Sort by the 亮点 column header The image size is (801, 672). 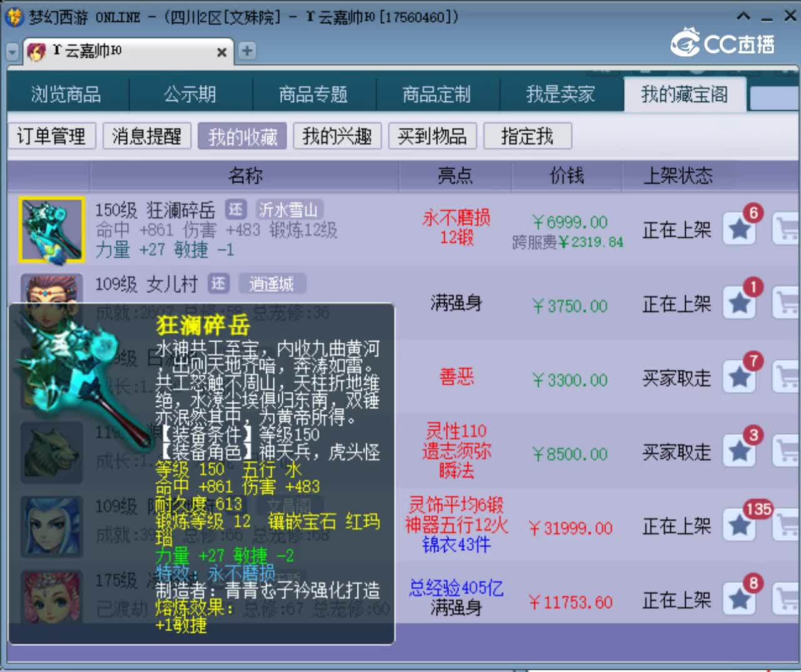coord(455,176)
